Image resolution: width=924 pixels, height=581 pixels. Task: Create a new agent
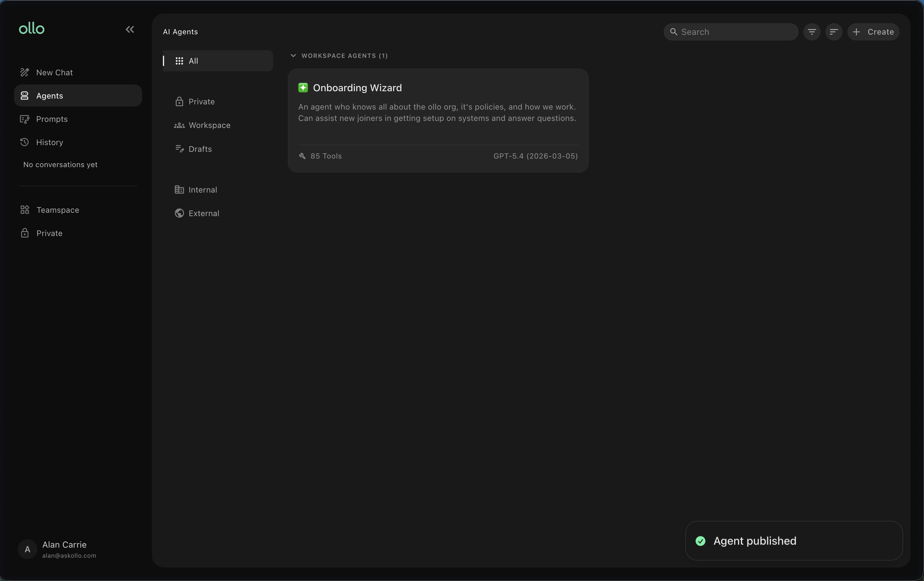873,32
